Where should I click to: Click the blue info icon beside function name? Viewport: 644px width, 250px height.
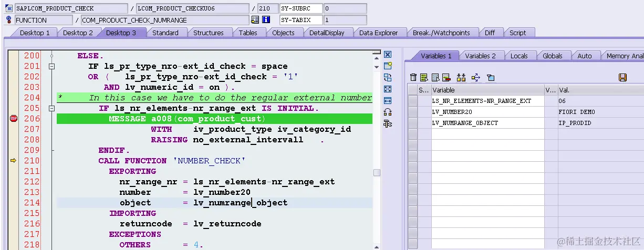tap(266, 20)
